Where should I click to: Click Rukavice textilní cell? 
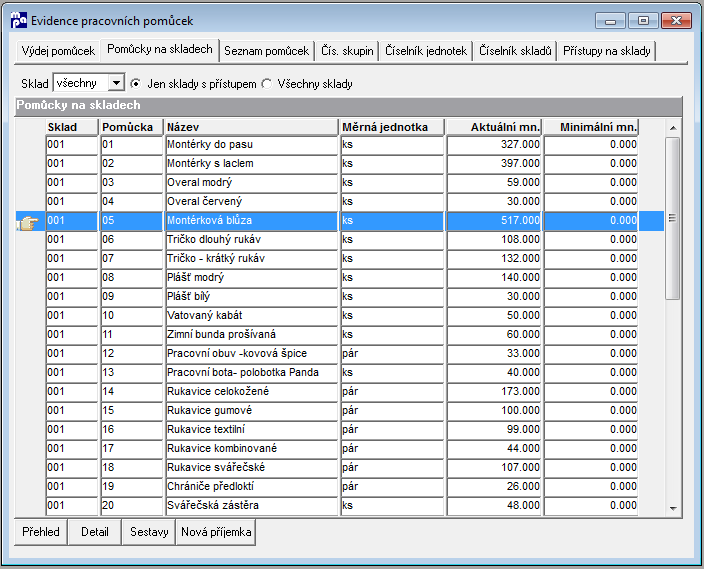tap(251, 429)
